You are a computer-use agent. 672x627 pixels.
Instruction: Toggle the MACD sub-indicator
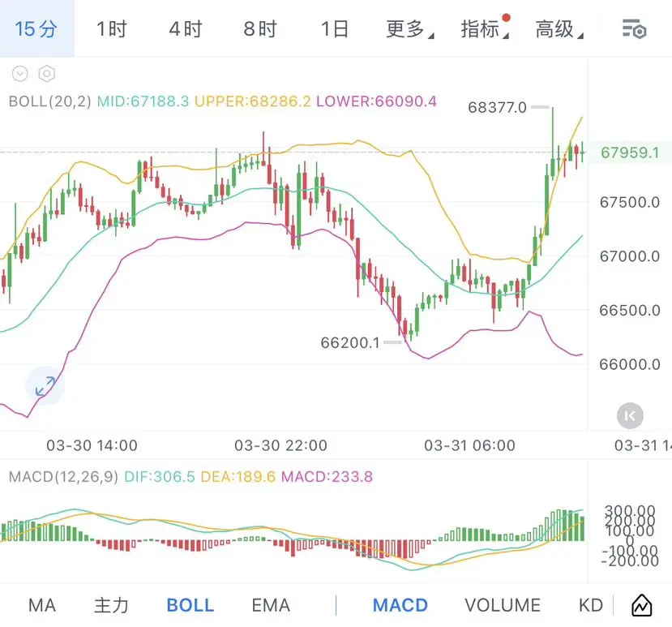(x=400, y=605)
